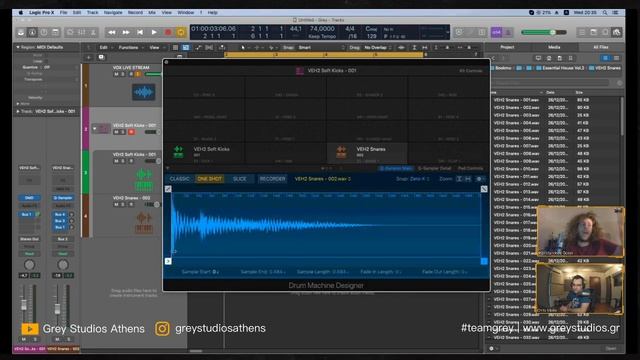Click the VEH2 Snares - 010.wav file
This screenshot has width=640, height=360.
(x=516, y=169)
